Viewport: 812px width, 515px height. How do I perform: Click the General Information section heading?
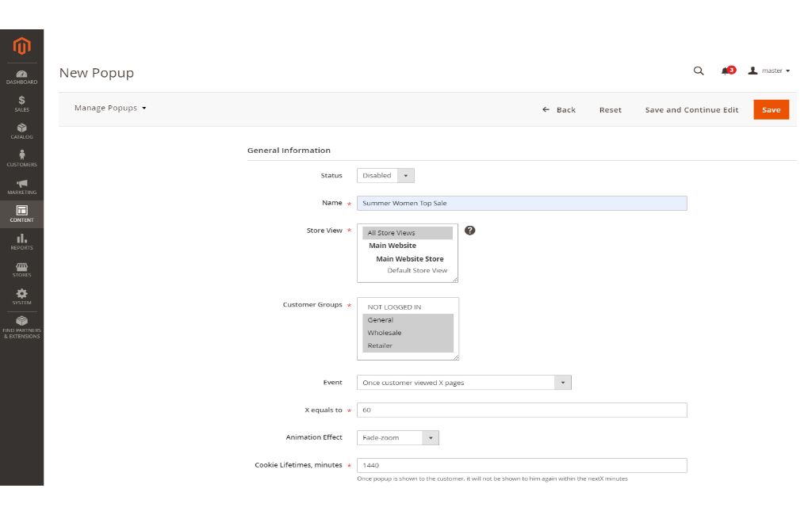pos(289,151)
